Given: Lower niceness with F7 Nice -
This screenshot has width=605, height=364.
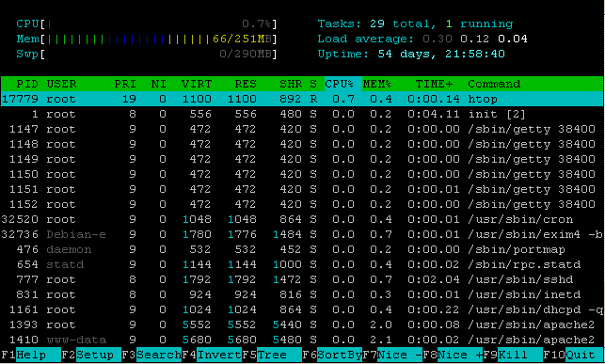Looking at the screenshot, I should 392,355.
